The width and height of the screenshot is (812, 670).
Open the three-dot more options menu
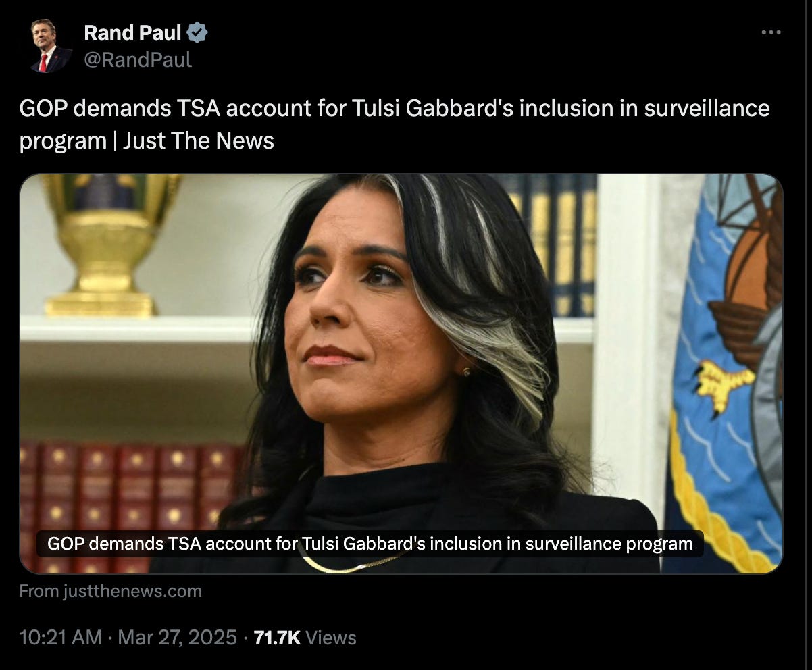[x=771, y=32]
